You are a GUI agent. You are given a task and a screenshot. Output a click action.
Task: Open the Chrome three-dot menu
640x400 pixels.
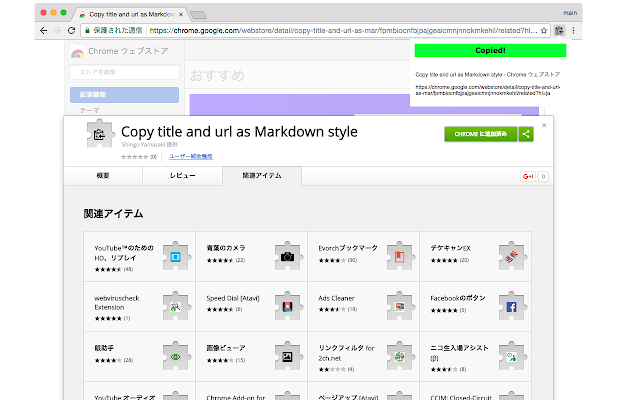click(x=573, y=31)
